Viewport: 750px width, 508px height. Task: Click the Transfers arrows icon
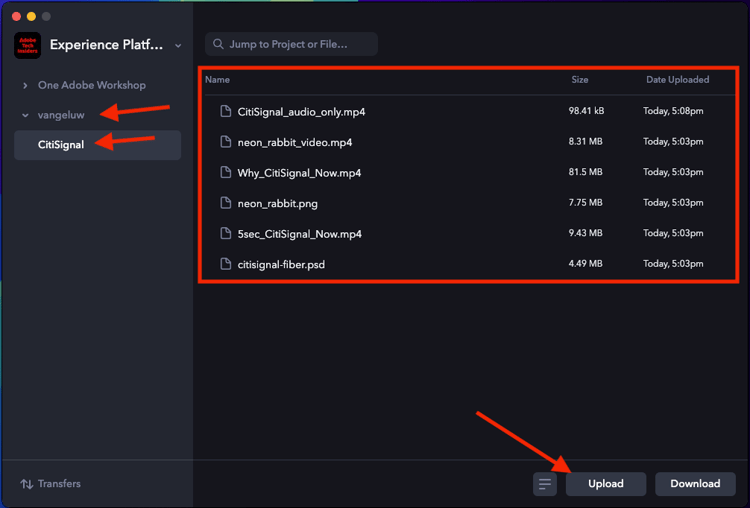(26, 484)
